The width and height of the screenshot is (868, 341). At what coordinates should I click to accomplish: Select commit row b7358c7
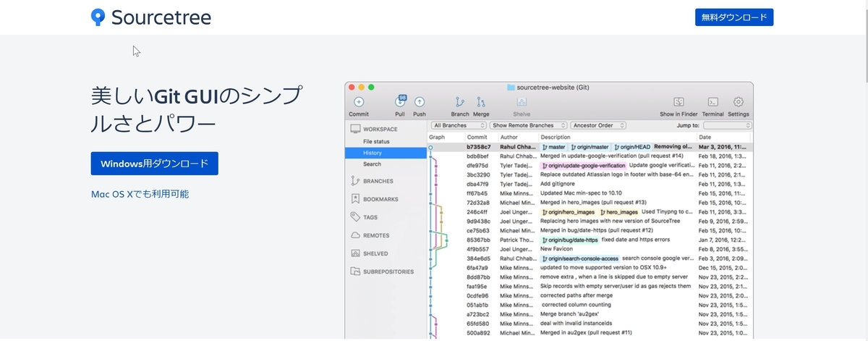[590, 147]
